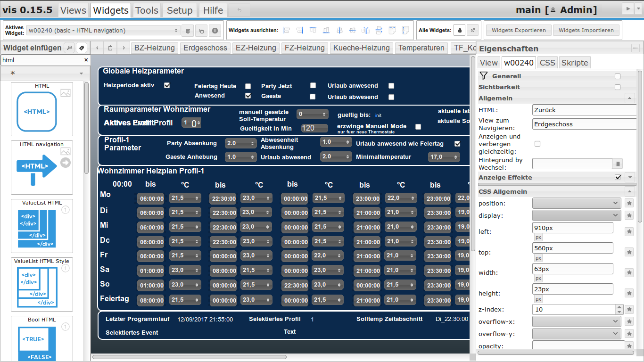Expand the Anzeige Effekte section
644x362 pixels.
point(630,177)
